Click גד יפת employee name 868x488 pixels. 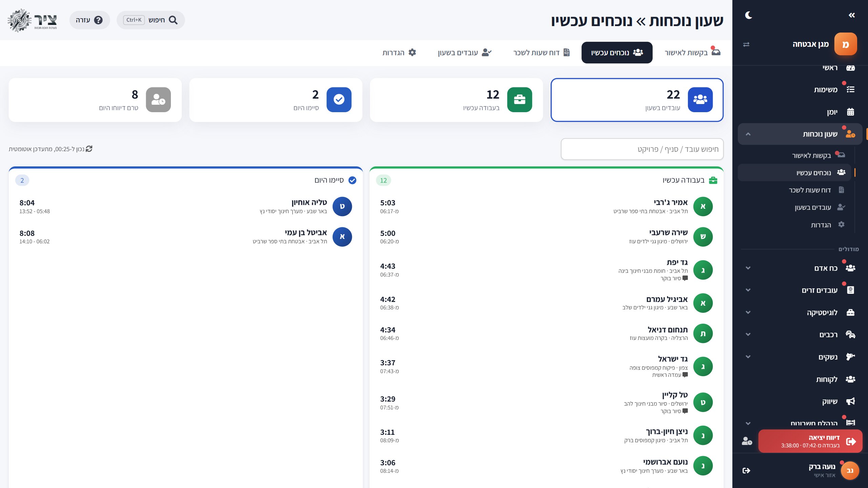tap(677, 262)
